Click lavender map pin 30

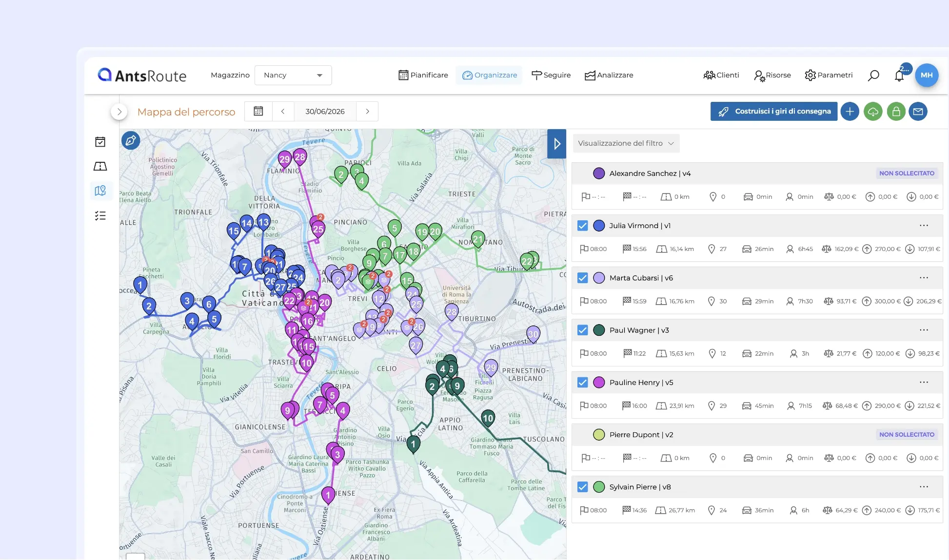point(534,334)
